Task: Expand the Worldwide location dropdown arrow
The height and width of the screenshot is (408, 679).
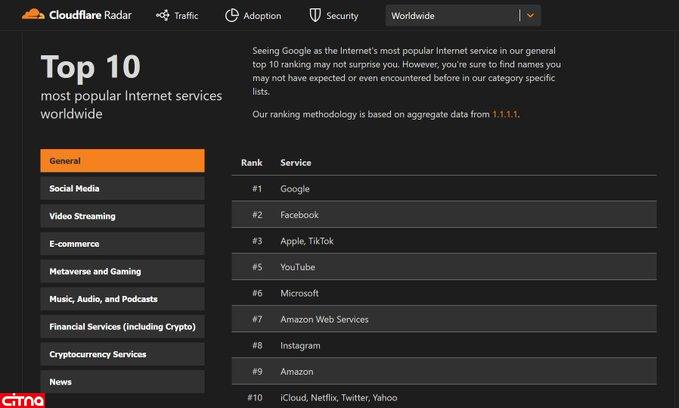Action: click(x=531, y=16)
